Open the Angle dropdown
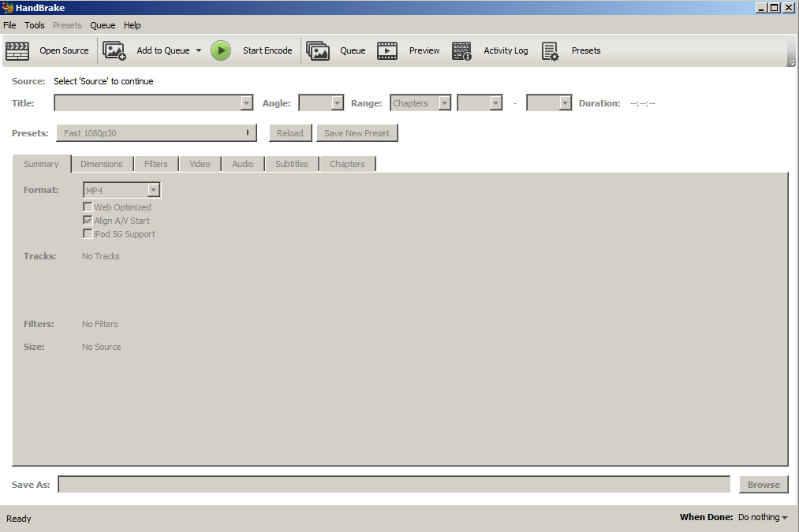 tap(321, 102)
